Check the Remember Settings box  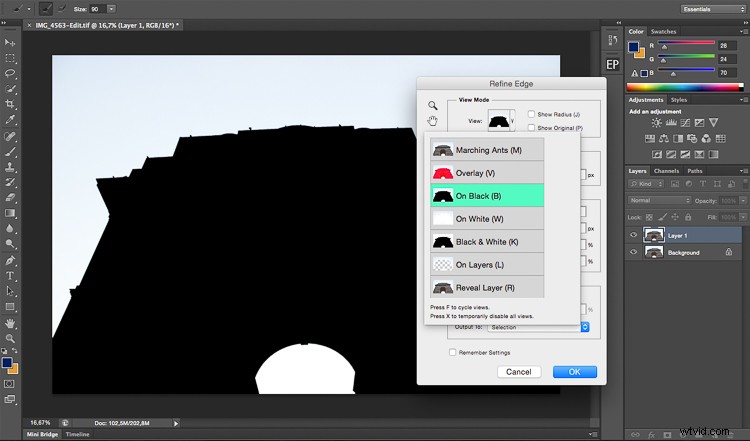(x=452, y=352)
